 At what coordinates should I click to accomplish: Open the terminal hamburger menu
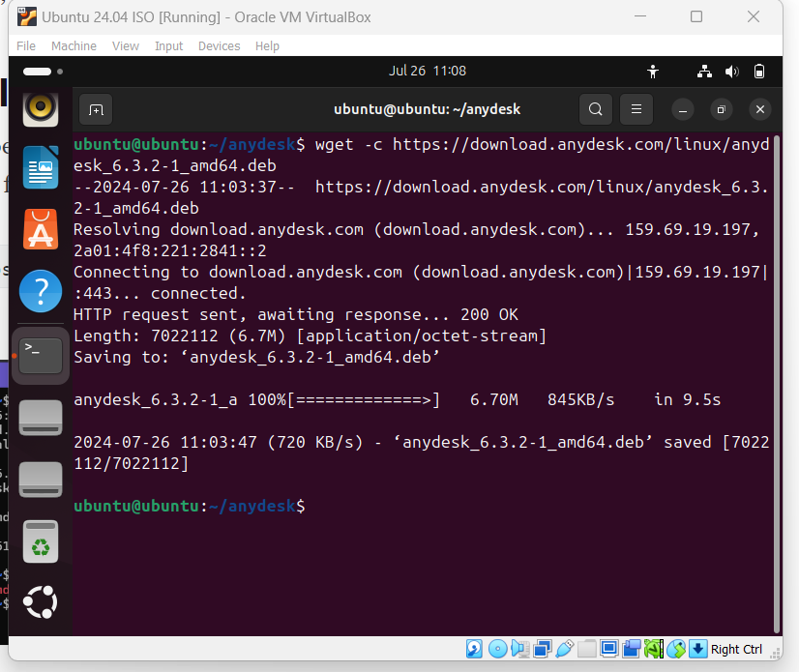[x=636, y=109]
